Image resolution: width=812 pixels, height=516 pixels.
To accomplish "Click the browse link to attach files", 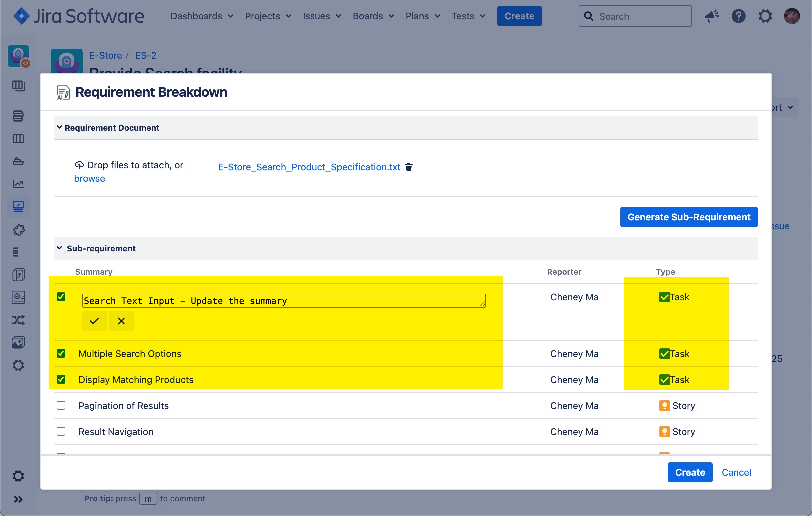I will click(89, 178).
